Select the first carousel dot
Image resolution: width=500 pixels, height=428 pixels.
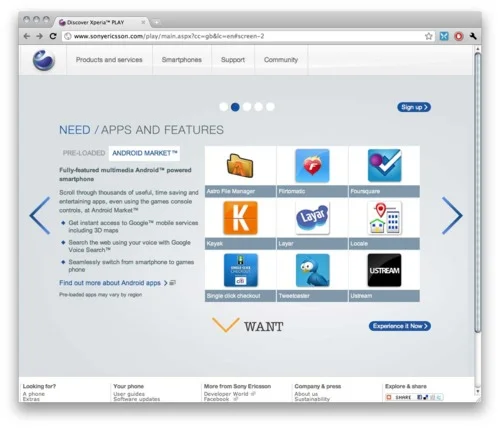(224, 107)
